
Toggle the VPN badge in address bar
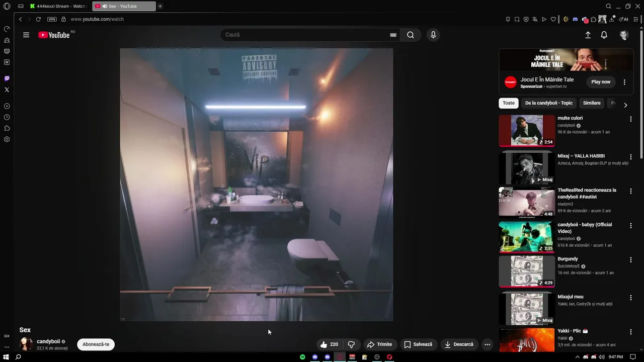(x=52, y=19)
